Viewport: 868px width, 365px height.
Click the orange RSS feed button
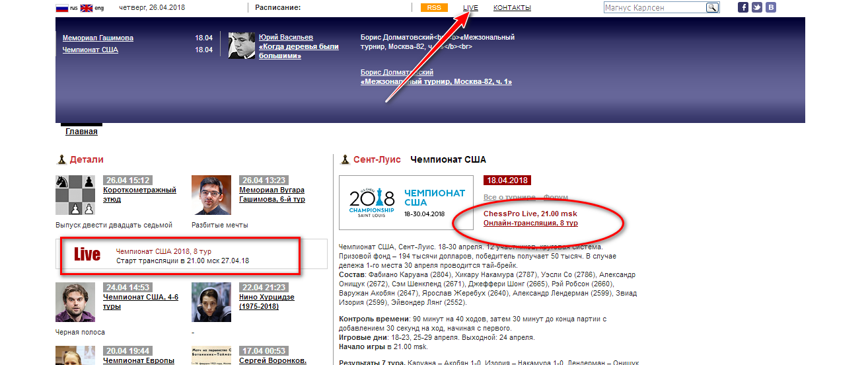click(x=434, y=8)
